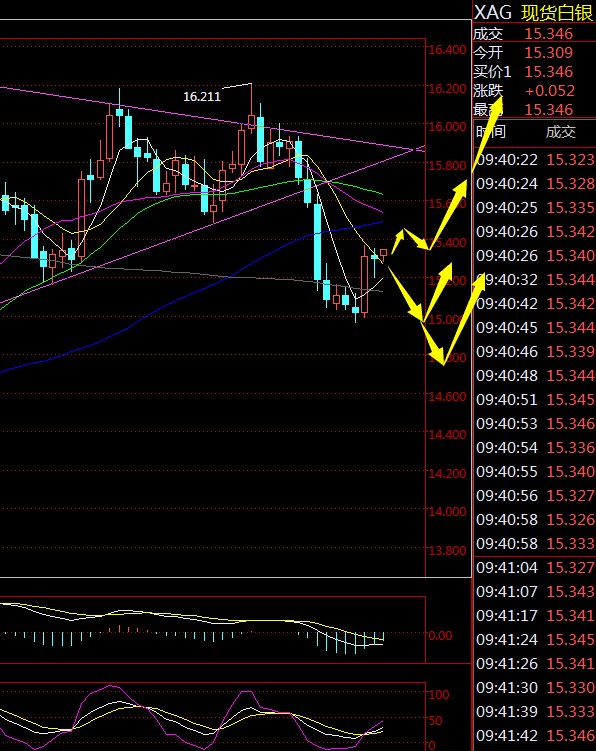596x751 pixels.
Task: Click the 15.800 price axis label
Action: [x=447, y=166]
